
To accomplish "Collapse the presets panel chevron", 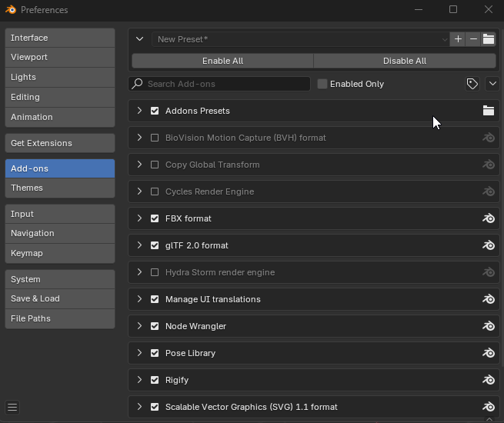I will point(139,39).
